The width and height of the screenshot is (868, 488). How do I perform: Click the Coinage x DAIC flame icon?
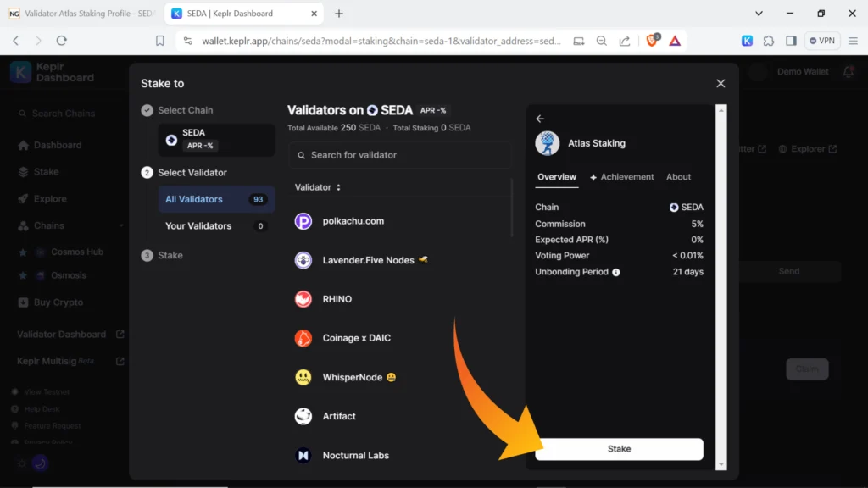click(303, 338)
